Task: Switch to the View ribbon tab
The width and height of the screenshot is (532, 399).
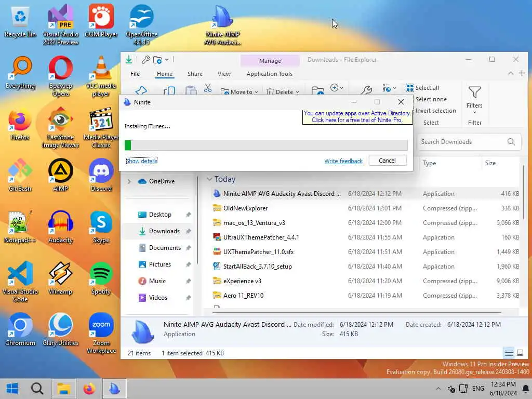Action: click(x=224, y=74)
